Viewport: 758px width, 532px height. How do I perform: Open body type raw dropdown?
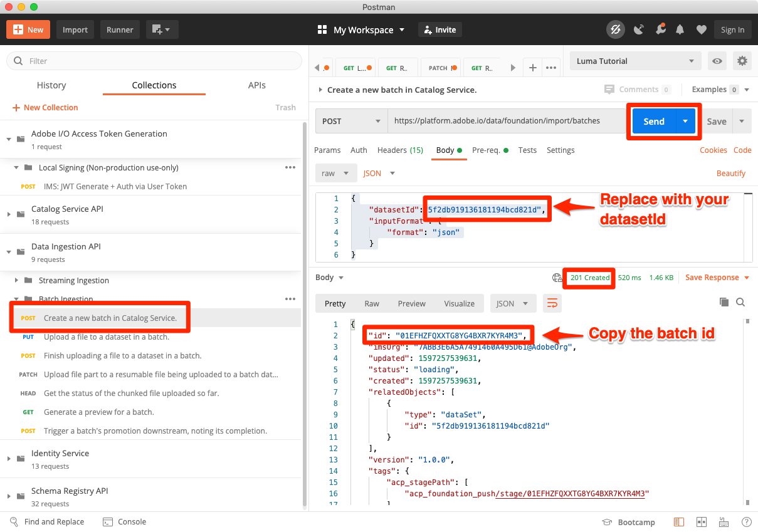[x=335, y=174]
